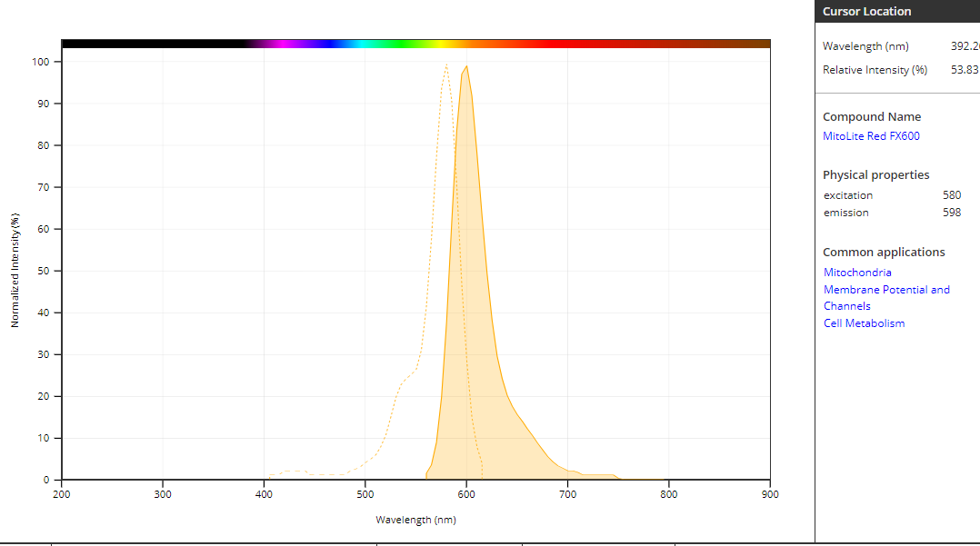Click the Cursor Location panel header
Viewport: 980px width, 546px height.
tap(865, 12)
